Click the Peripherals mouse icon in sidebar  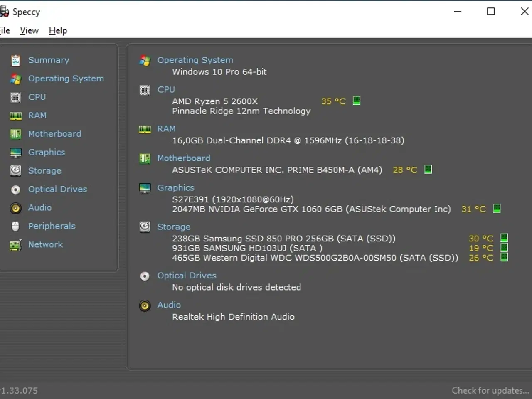coord(15,226)
